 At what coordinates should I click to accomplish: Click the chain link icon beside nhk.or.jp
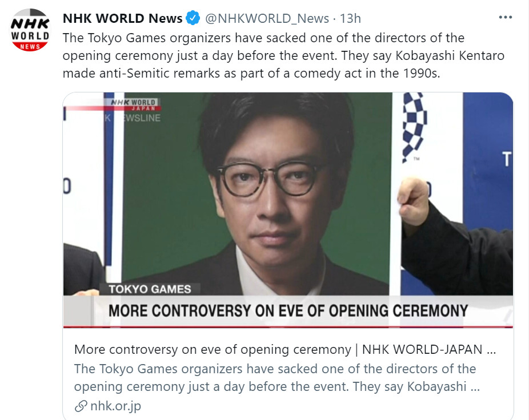pyautogui.click(x=81, y=406)
